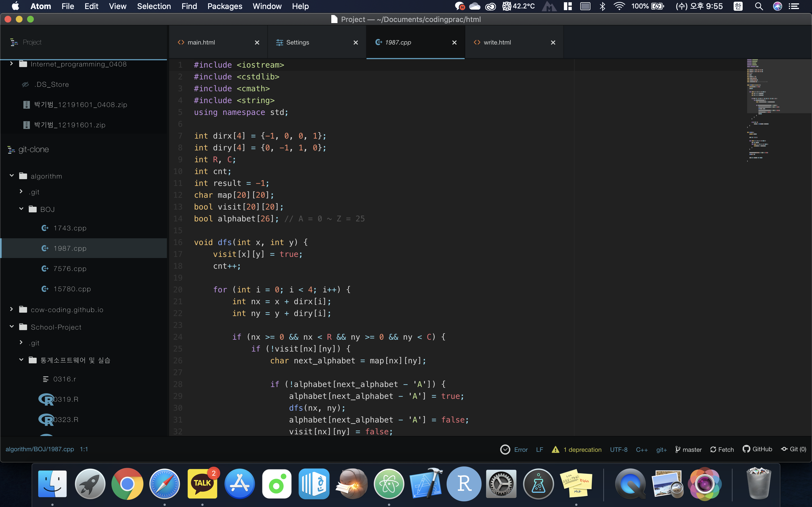
Task: Click the deprecation warning triangle icon
Action: 555,449
